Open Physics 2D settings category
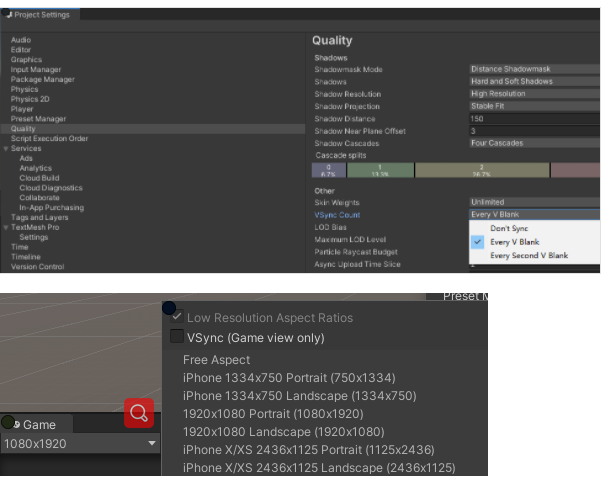The image size is (608, 487). (30, 99)
